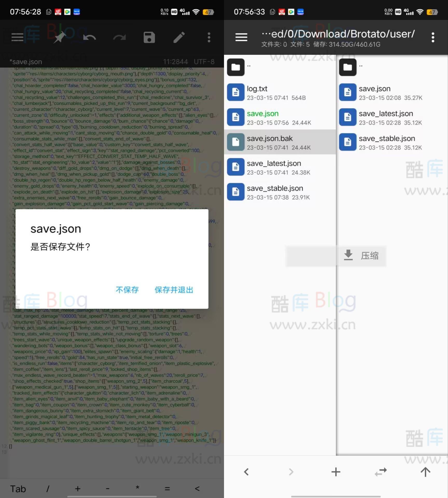448x498 pixels.
Task: Select the 压缩 compress menu option
Action: coord(361,256)
